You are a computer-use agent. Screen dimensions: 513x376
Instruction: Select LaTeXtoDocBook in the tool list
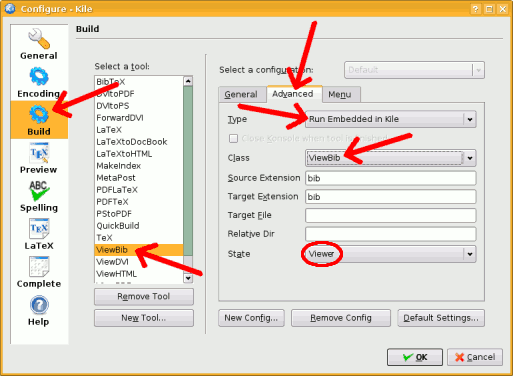(139, 142)
